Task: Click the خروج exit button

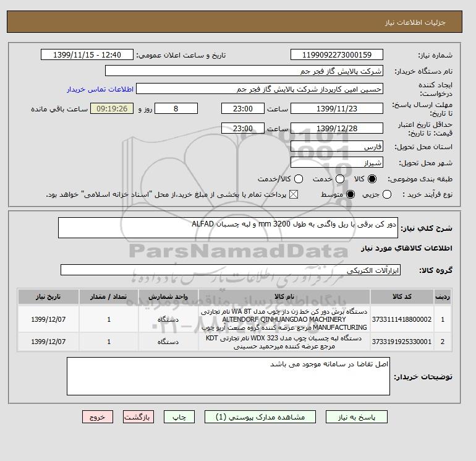Action: (x=98, y=417)
